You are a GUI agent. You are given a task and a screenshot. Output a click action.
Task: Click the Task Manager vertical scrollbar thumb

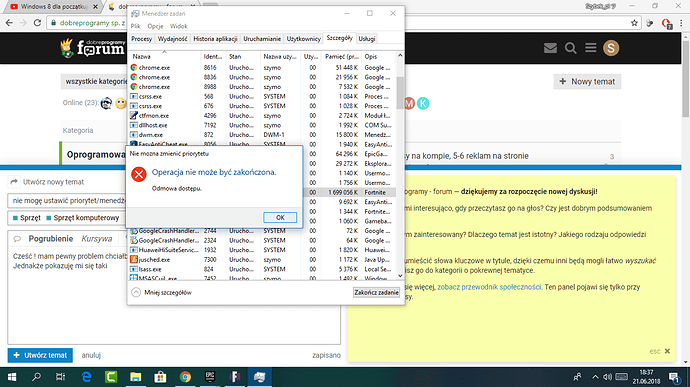400,92
